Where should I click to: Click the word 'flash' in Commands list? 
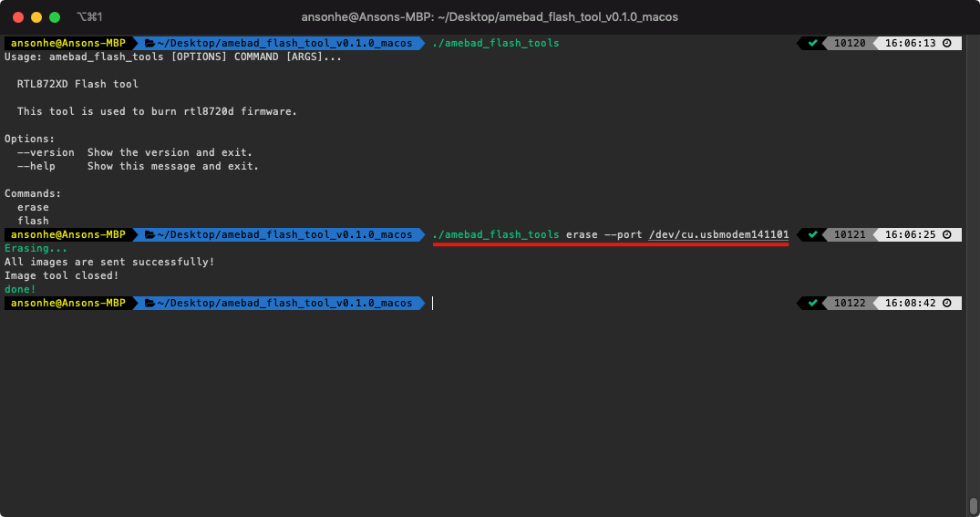(x=33, y=222)
